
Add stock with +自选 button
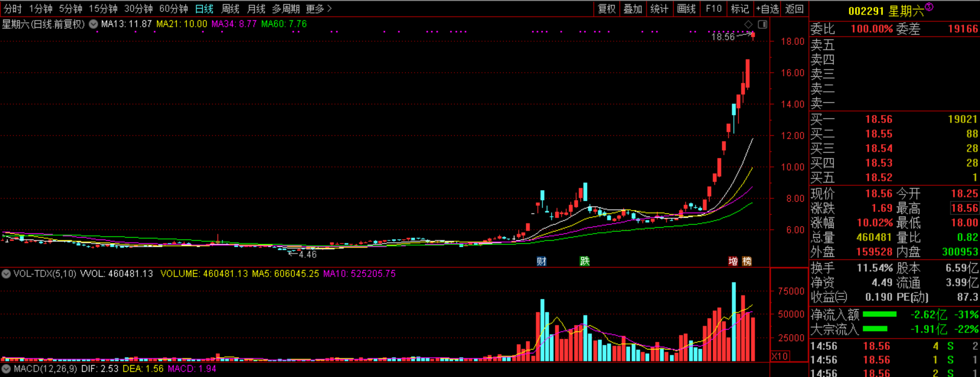[768, 9]
